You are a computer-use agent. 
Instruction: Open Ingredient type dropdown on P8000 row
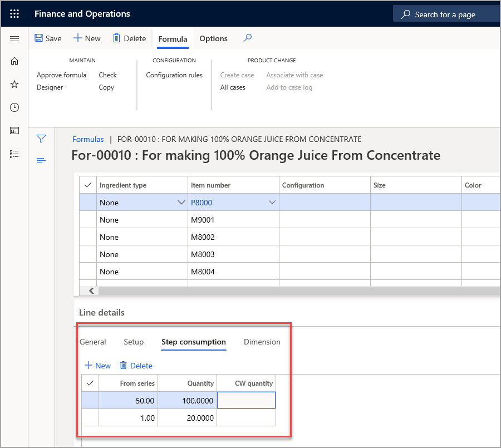(181, 202)
